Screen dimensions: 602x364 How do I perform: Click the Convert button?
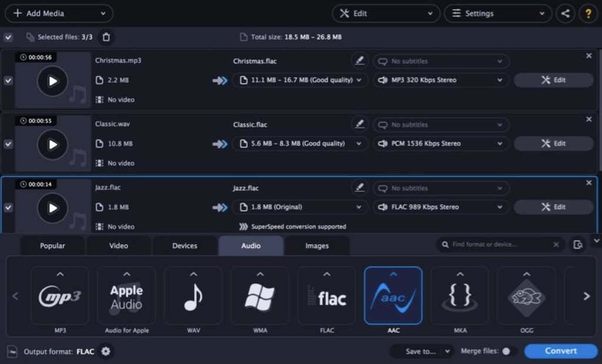click(560, 351)
